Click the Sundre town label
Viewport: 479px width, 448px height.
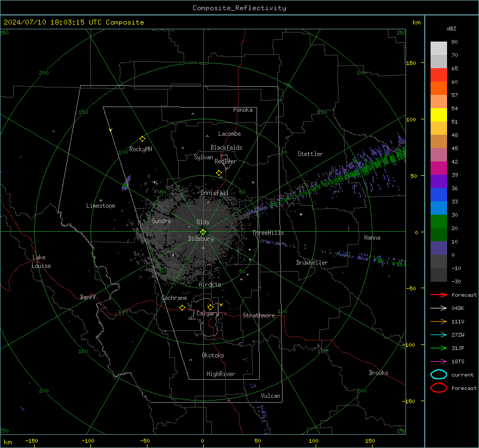161,221
